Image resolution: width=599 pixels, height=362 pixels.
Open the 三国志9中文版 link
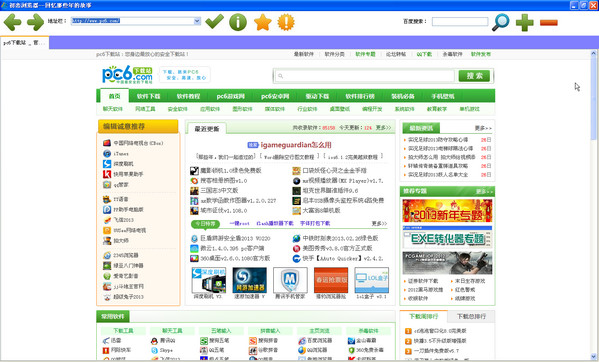pos(219,190)
